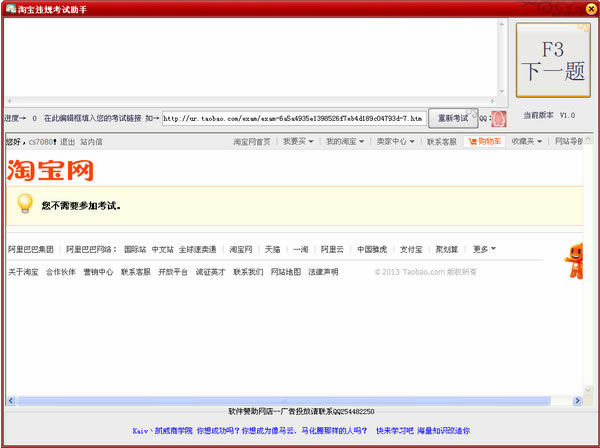
Task: Click the cs7080 username text
Action: click(x=42, y=142)
